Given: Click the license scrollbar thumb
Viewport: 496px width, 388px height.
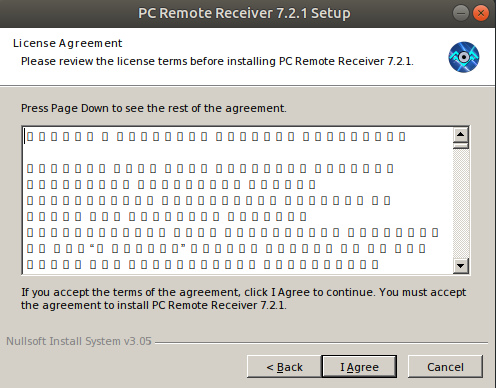Looking at the screenshot, I should (x=461, y=145).
